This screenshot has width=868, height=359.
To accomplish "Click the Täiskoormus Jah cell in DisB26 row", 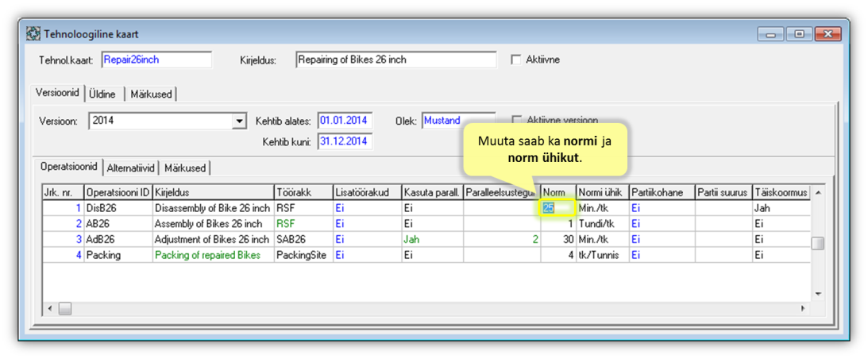I will pos(781,208).
